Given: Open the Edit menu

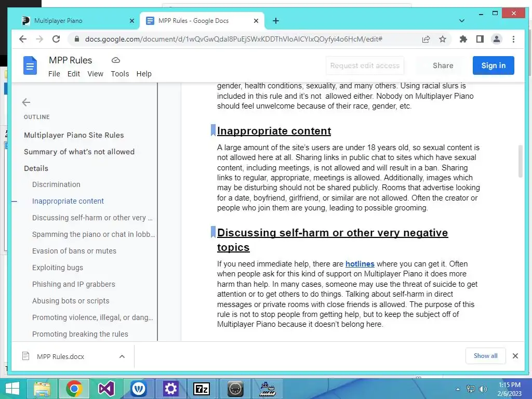Looking at the screenshot, I should 74,74.
